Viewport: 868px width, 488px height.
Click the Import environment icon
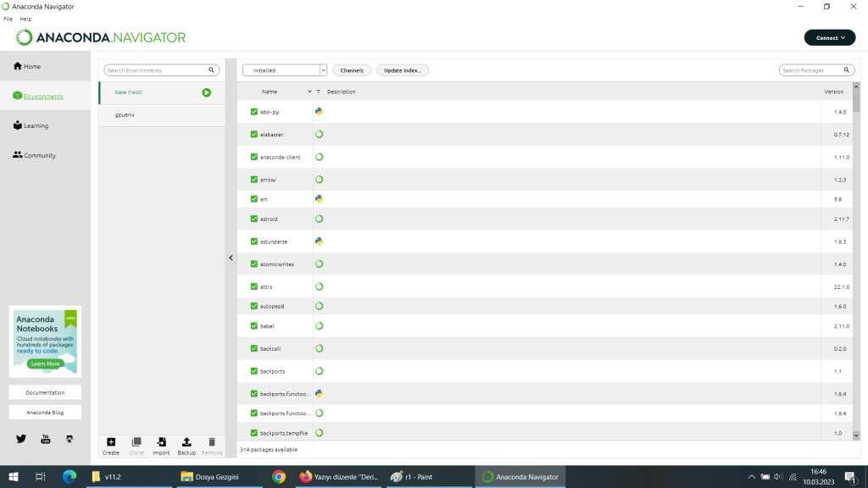(x=161, y=442)
